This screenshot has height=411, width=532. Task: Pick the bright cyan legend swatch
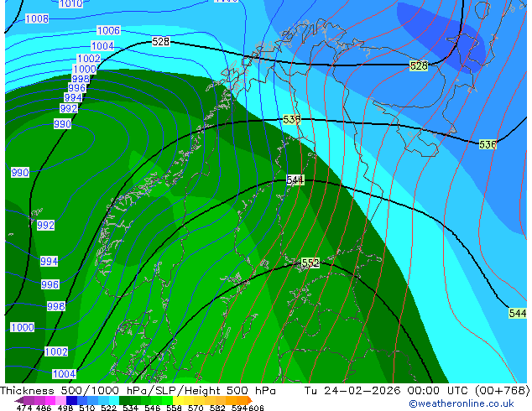point(114,400)
